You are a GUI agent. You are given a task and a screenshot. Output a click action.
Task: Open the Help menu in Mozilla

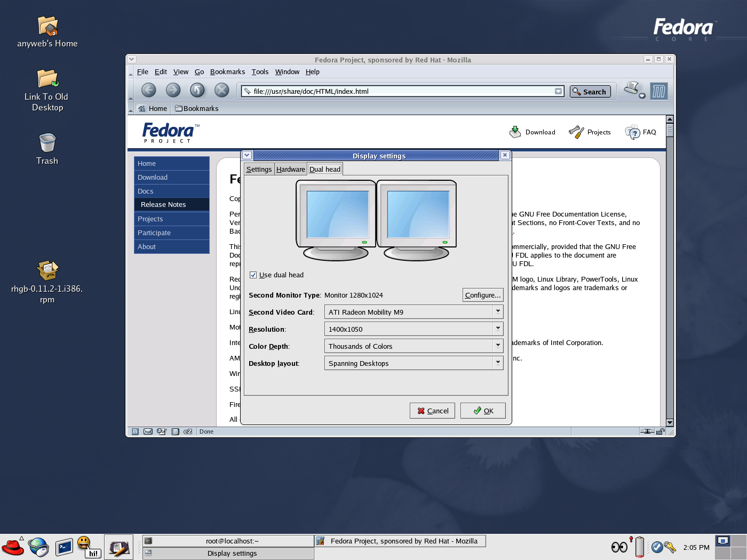click(x=312, y=72)
